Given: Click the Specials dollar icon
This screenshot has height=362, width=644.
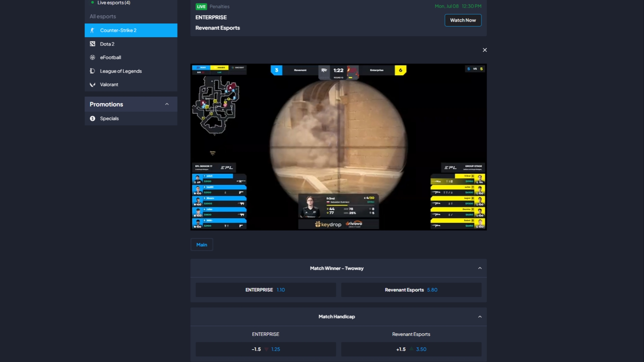Looking at the screenshot, I should pyautogui.click(x=93, y=118).
